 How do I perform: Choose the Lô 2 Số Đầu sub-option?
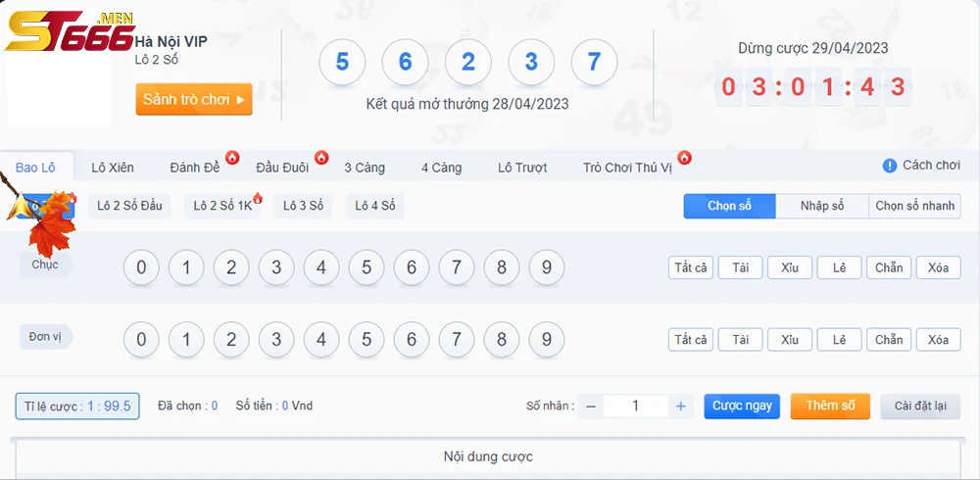point(129,206)
